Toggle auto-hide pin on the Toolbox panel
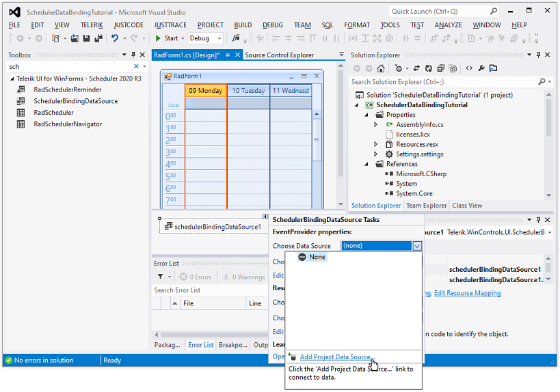 (x=133, y=55)
